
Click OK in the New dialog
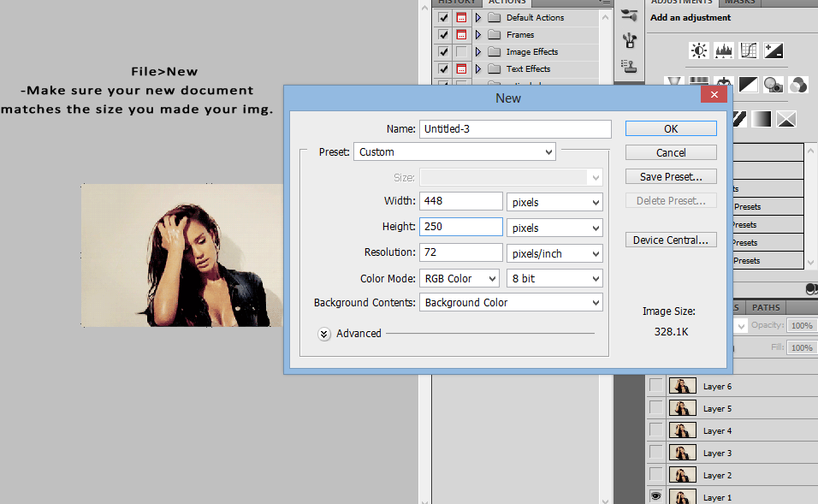671,128
